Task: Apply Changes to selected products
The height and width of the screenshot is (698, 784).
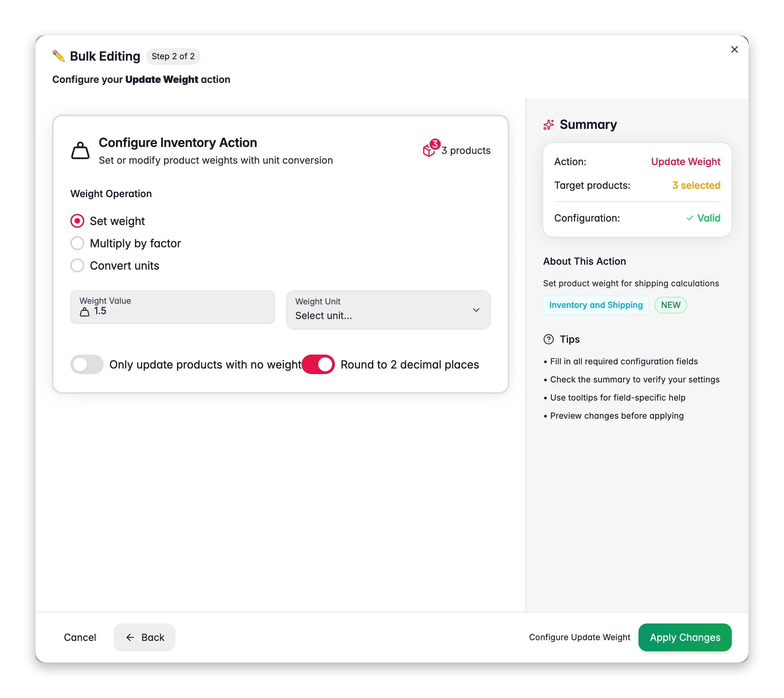Action: (685, 637)
